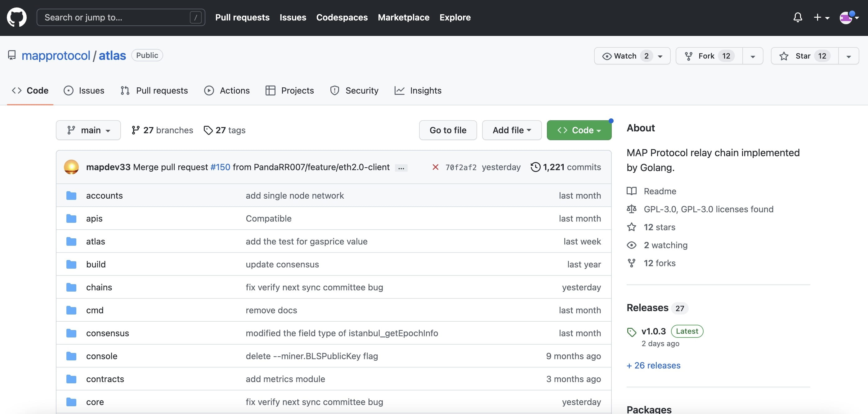Open the Insights tab
Image resolution: width=868 pixels, height=414 pixels.
tap(418, 90)
